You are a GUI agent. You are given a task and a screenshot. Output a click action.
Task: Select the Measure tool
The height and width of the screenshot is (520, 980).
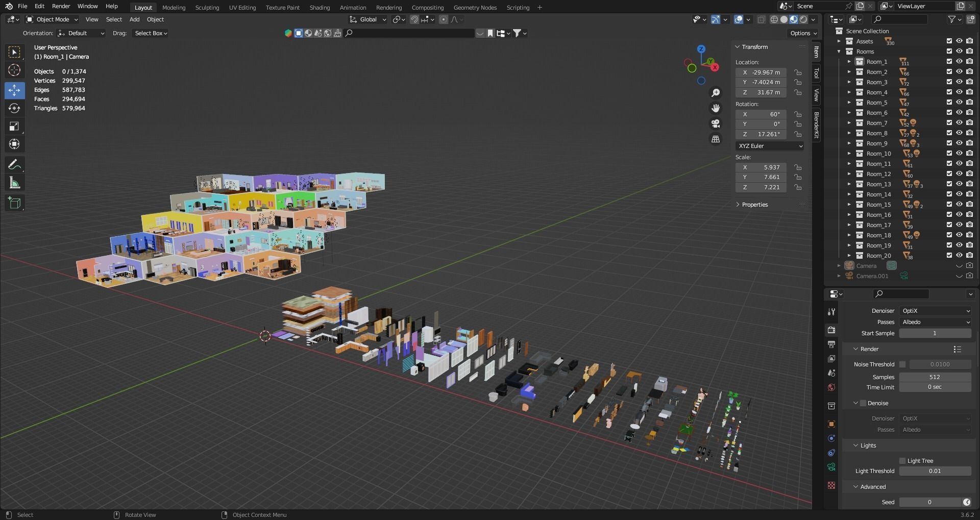14,183
